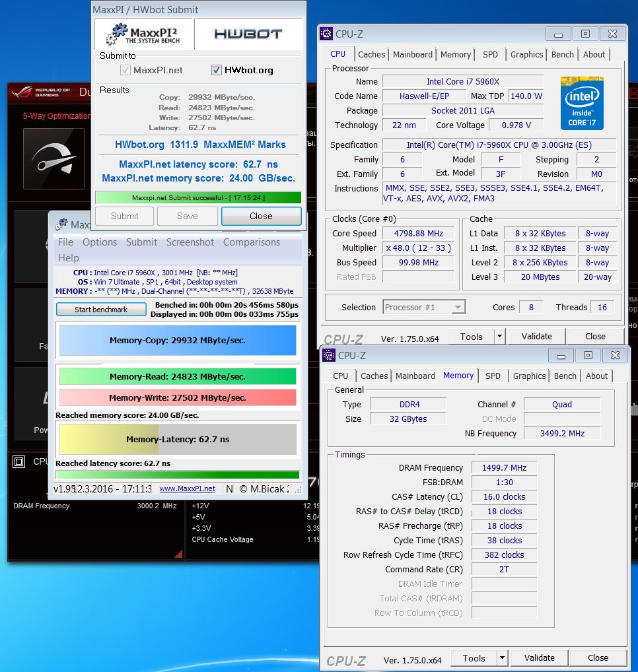
Task: Click Validate in Memory CPU-Z window
Action: coord(539,658)
